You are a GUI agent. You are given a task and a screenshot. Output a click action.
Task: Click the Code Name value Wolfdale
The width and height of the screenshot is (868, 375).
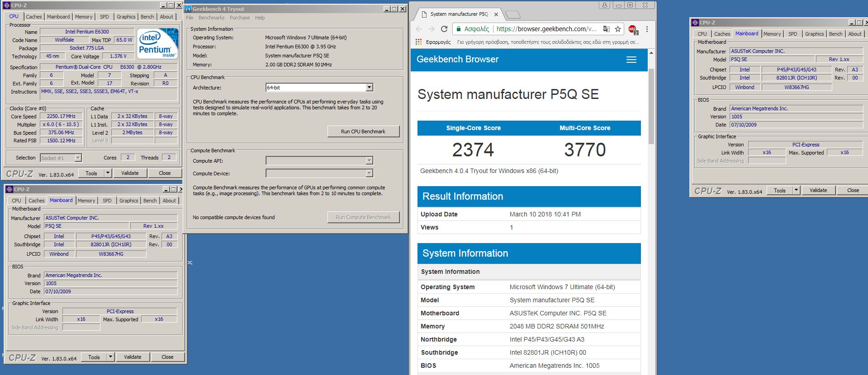point(64,40)
